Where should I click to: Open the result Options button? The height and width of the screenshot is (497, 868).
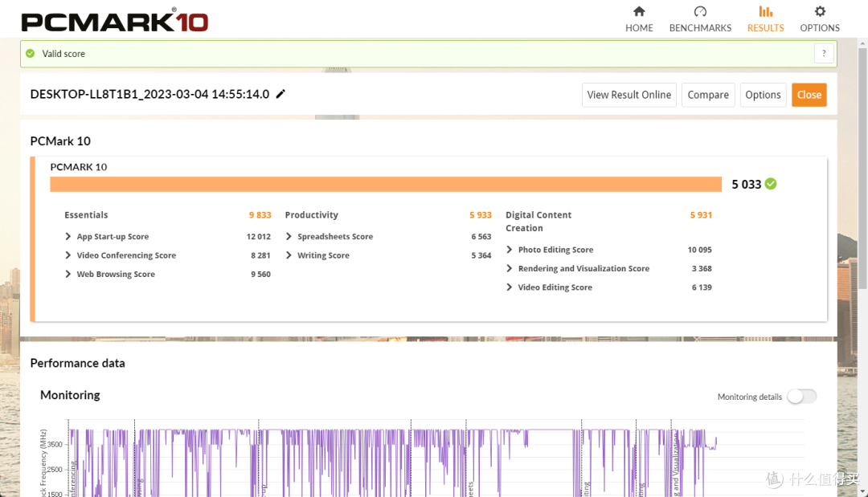(x=763, y=95)
